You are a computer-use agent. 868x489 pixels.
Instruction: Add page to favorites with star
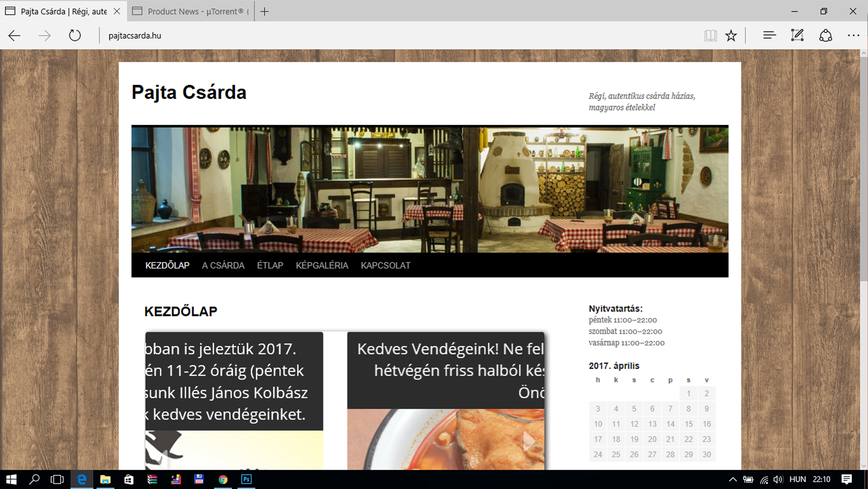click(x=731, y=36)
